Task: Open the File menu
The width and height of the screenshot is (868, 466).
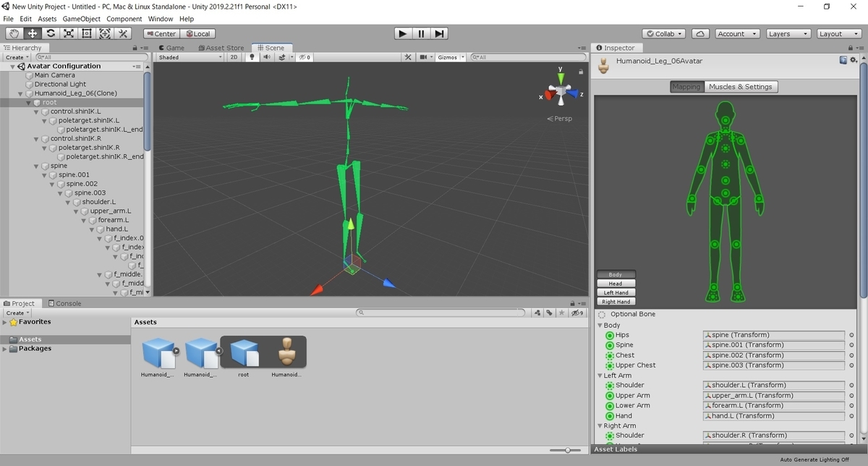Action: tap(9, 19)
